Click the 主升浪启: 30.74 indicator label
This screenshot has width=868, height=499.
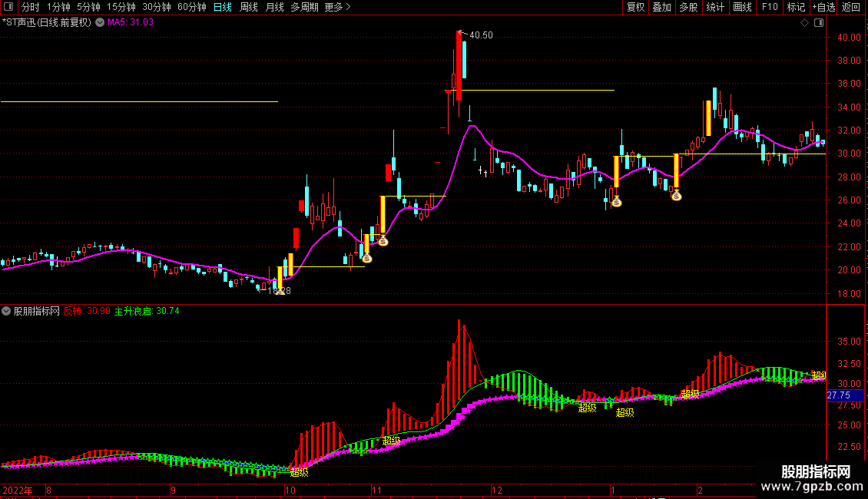point(147,312)
